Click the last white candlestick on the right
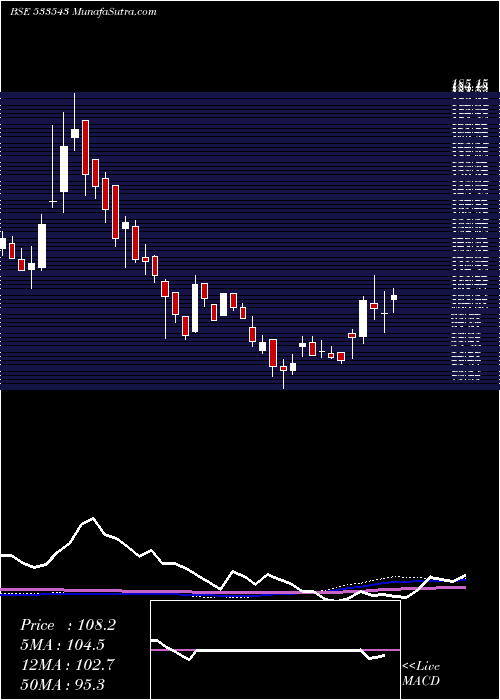Screen dimensions: 500x700 (x=394, y=297)
